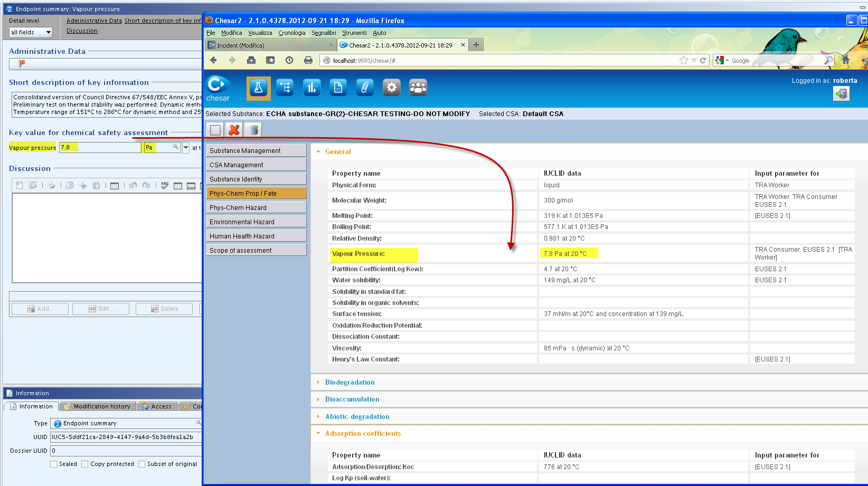This screenshot has height=486, width=868.
Task: Open the gear settings icon in Chesar
Action: (391, 88)
